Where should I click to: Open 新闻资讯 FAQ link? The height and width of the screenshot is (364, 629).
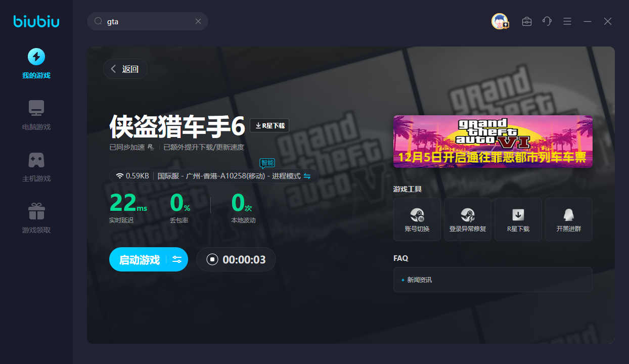pyautogui.click(x=419, y=280)
